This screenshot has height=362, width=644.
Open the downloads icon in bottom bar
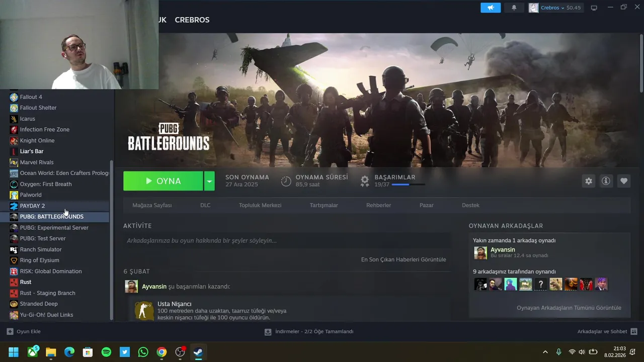268,332
